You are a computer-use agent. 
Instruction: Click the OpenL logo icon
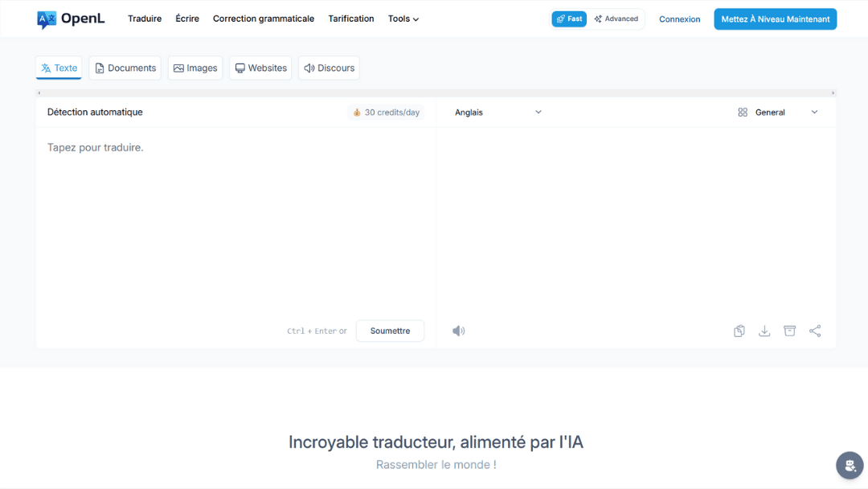click(47, 19)
